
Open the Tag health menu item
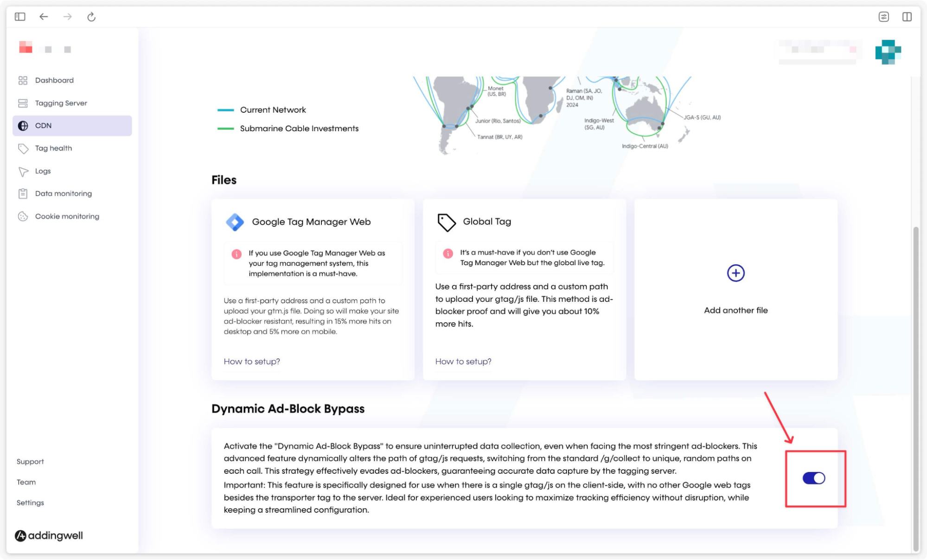pyautogui.click(x=72, y=148)
